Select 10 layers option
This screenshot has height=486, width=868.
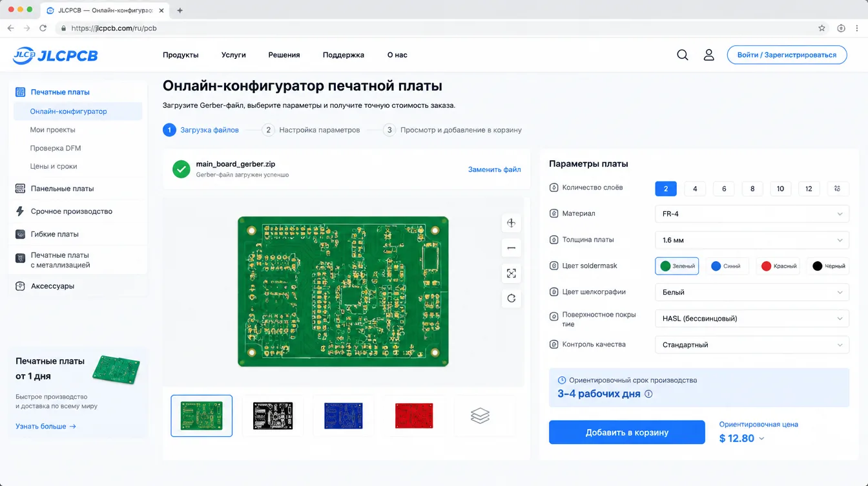780,189
